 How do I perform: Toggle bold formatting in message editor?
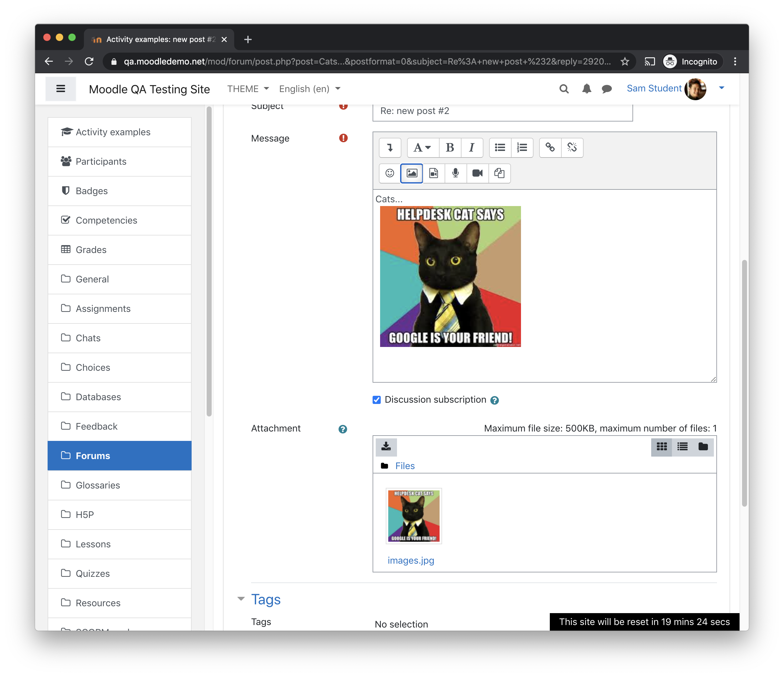click(450, 147)
